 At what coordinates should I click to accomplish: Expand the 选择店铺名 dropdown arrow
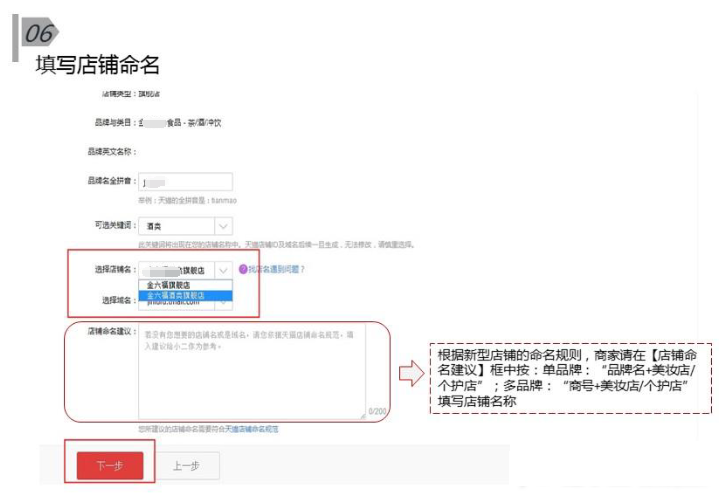(223, 270)
